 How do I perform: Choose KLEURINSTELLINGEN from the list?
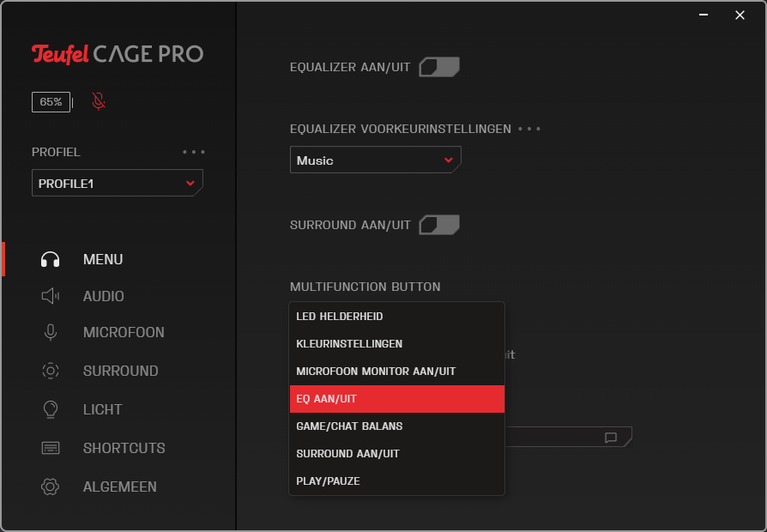click(396, 344)
